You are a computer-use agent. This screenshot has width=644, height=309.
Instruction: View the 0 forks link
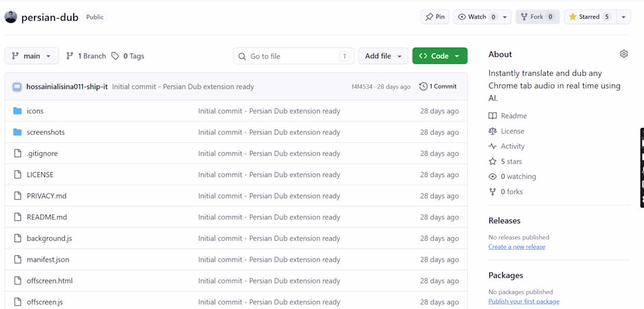[506, 192]
